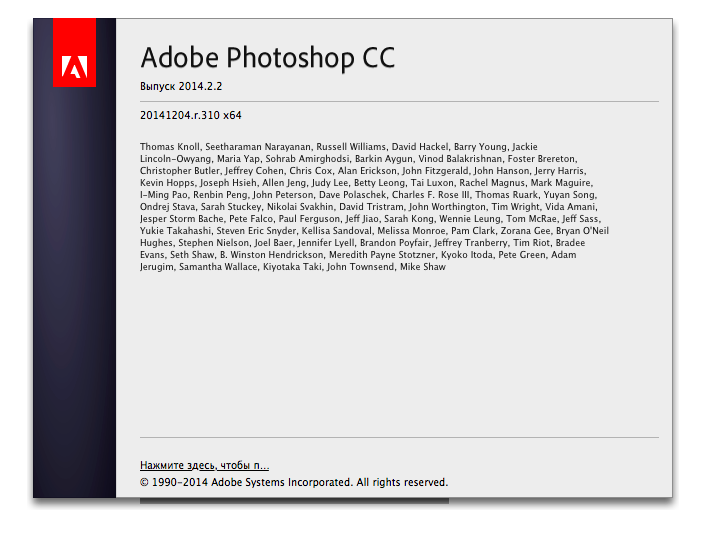Click the name 'Jesper Storm Bache' in credits
Image resolution: width=706 pixels, height=548 pixels.
pyautogui.click(x=182, y=219)
